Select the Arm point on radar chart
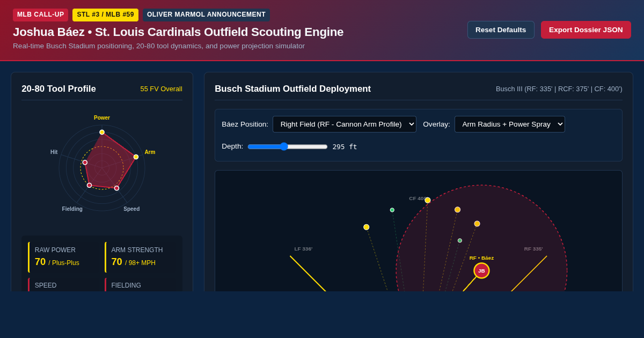Image resolution: width=644 pixels, height=338 pixels. pos(136,157)
